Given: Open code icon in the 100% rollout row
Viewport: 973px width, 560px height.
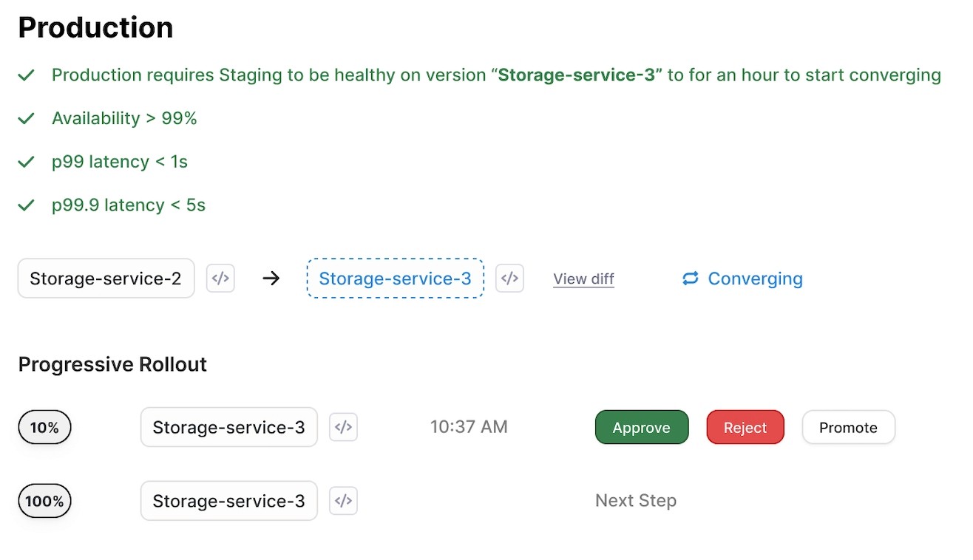Looking at the screenshot, I should pos(343,501).
